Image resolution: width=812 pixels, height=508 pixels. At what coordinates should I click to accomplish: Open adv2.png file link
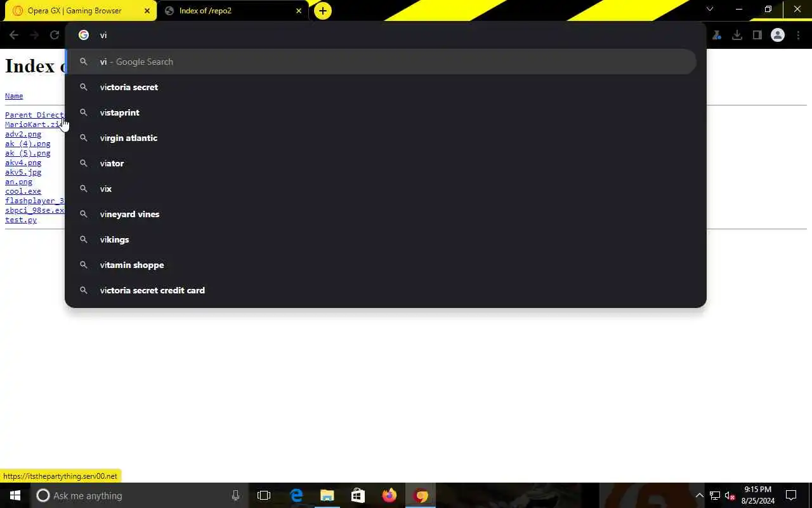23,134
